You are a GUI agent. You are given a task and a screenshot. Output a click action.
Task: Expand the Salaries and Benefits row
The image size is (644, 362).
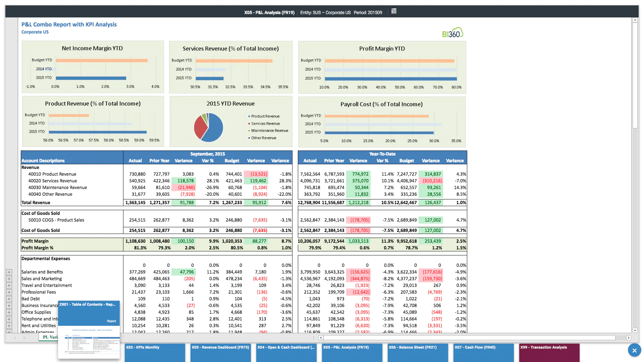coord(9,272)
